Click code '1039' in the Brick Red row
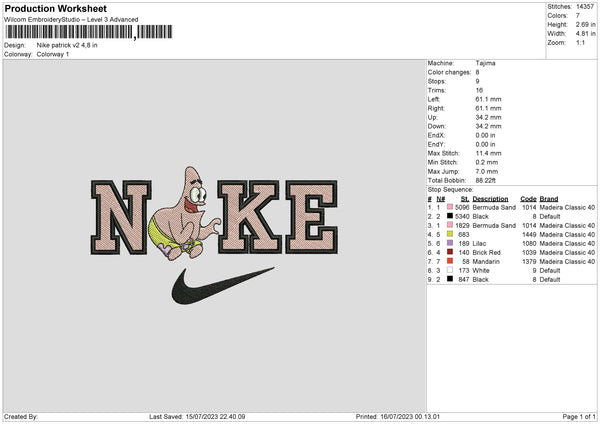Image resolution: width=600 pixels, height=424 pixels. 529,253
